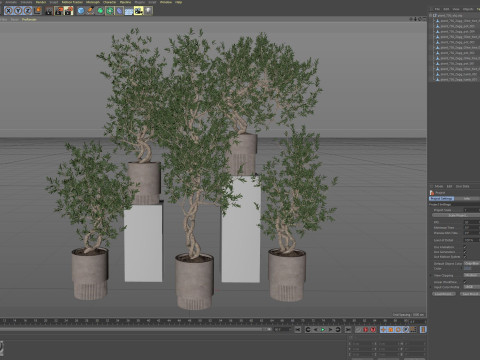The height and width of the screenshot is (360, 480).
Task: Add a Camera object from toolbar
Action: (x=139, y=11)
